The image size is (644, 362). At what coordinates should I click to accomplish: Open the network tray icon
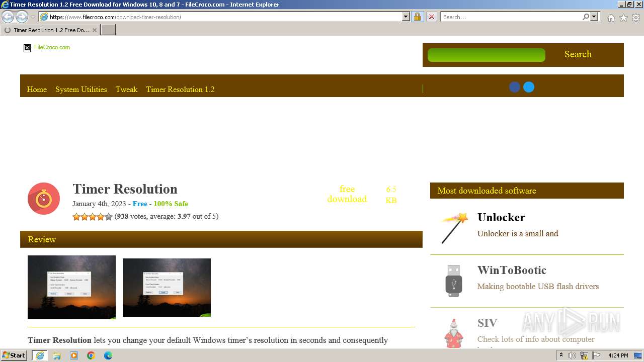coord(584,355)
